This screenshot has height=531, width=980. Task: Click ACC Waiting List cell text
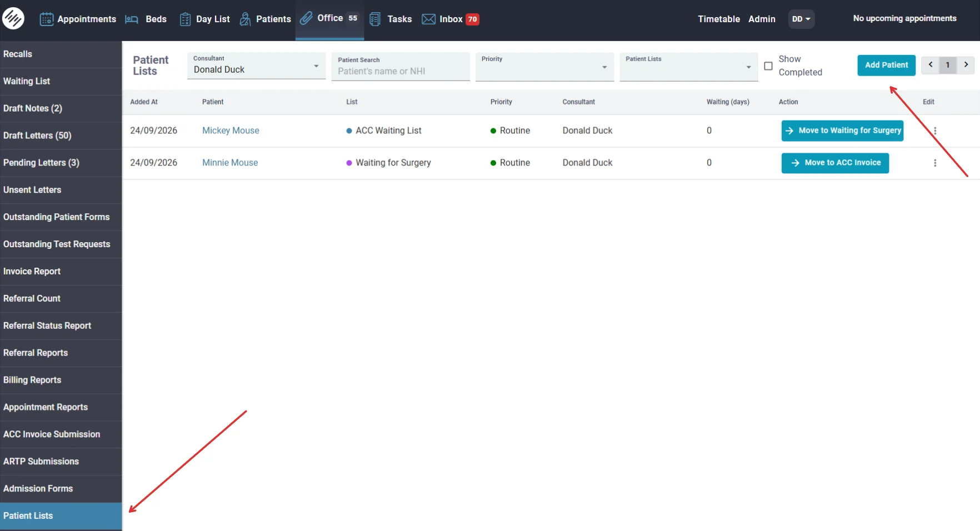tap(388, 131)
